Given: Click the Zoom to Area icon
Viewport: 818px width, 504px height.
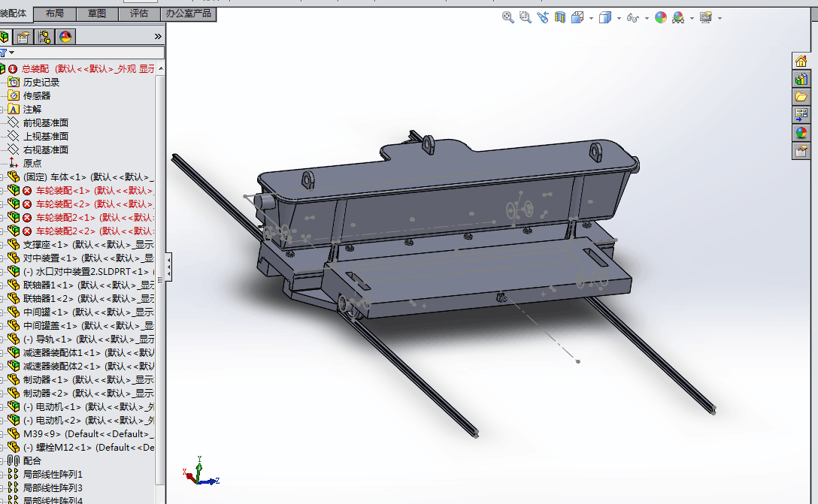Looking at the screenshot, I should [x=525, y=17].
